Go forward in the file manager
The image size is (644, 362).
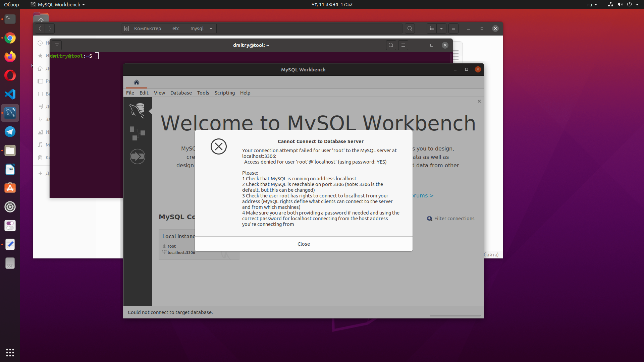50,28
